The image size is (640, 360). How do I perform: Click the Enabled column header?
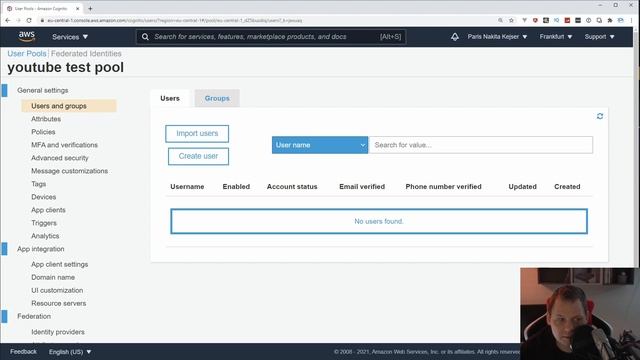(236, 187)
